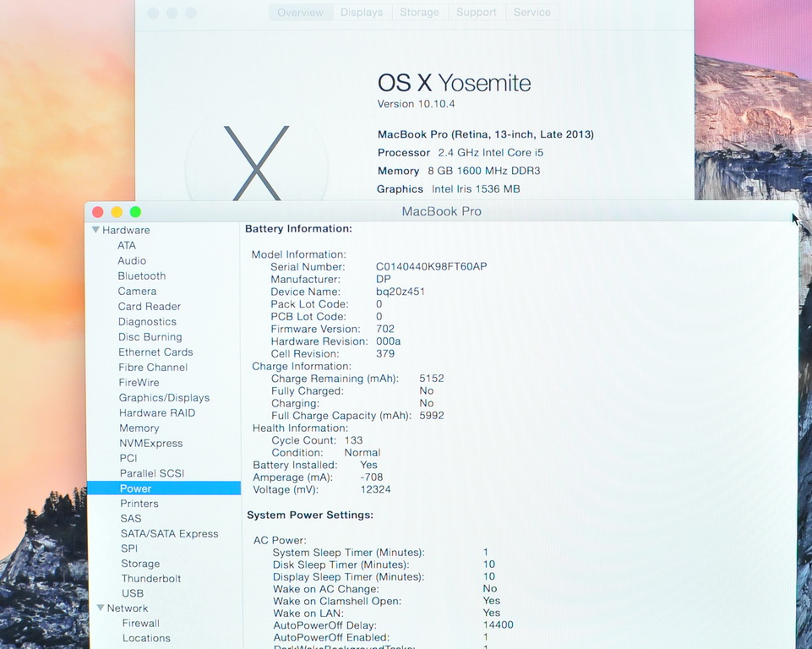The width and height of the screenshot is (812, 649).
Task: Click Graphics Intel Iris 1536 MB
Action: pos(449,189)
